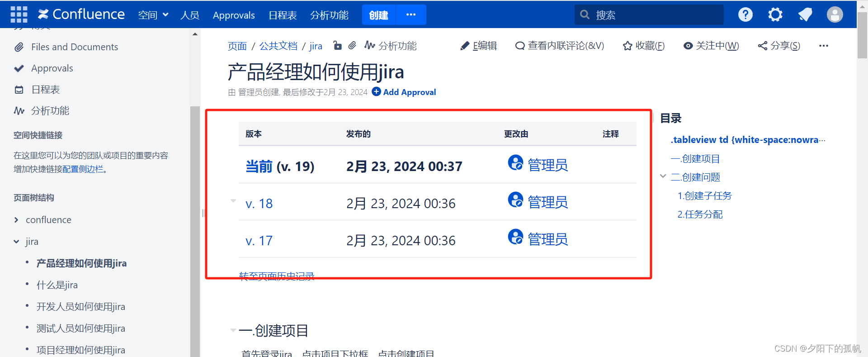
Task: Collapse the 一.创建项目 section heading arrow
Action: tap(233, 330)
